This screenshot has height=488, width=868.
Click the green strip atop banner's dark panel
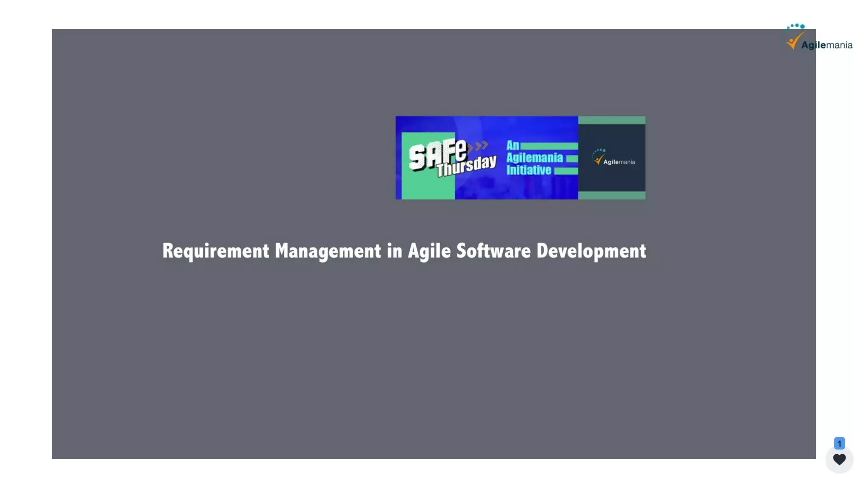612,120
